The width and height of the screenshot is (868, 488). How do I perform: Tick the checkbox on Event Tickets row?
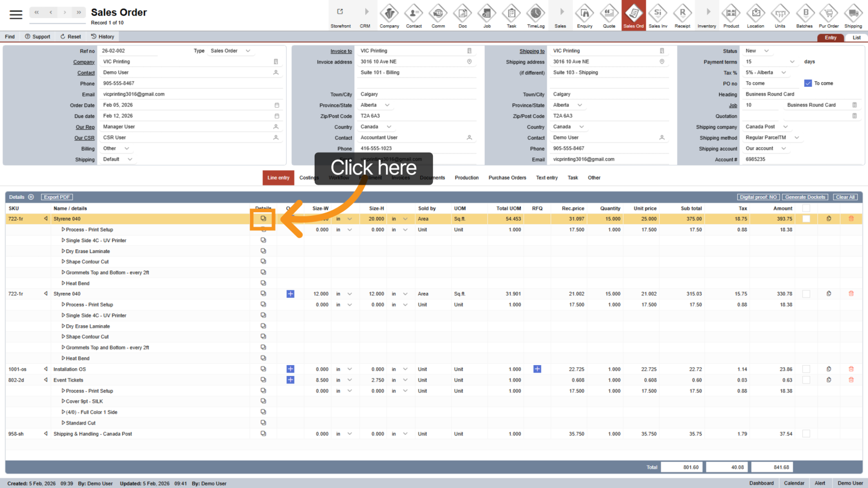pos(806,380)
